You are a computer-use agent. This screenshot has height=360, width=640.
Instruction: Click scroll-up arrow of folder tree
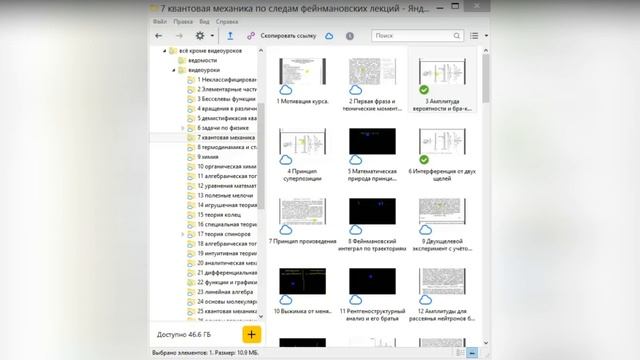point(261,51)
